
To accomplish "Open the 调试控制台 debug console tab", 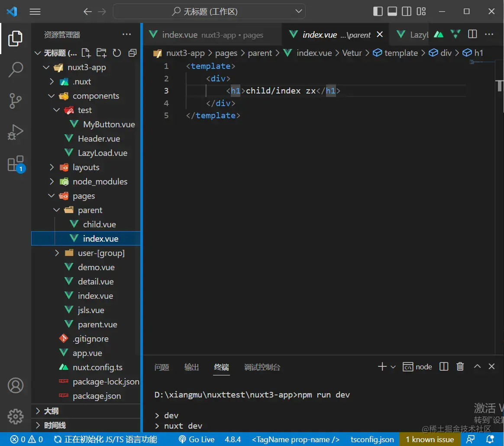I will pos(262,367).
